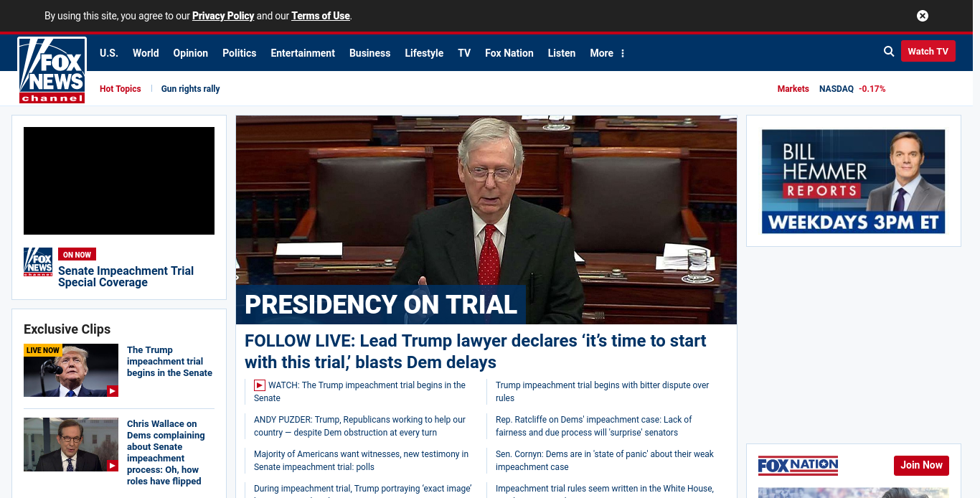Image resolution: width=980 pixels, height=498 pixels.
Task: Open the Politics section
Action: pyautogui.click(x=239, y=53)
